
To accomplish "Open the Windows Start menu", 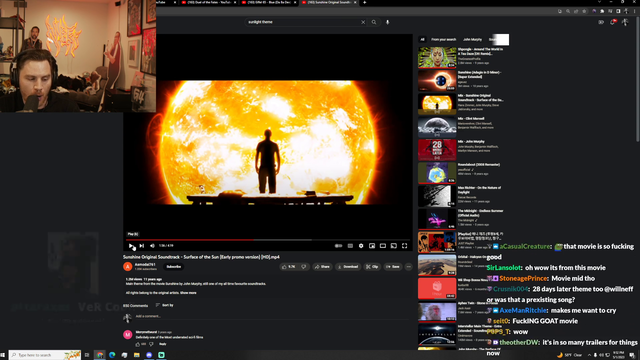I will [x=3, y=355].
